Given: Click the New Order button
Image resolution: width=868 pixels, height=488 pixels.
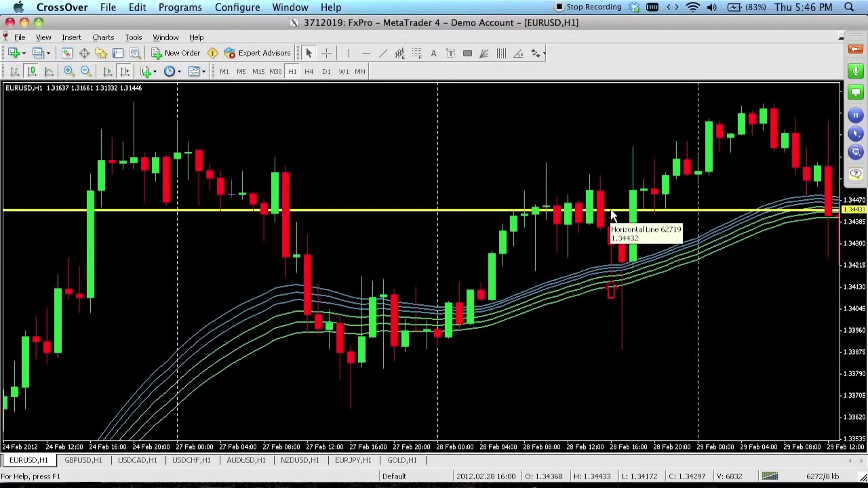Looking at the screenshot, I should click(x=176, y=53).
